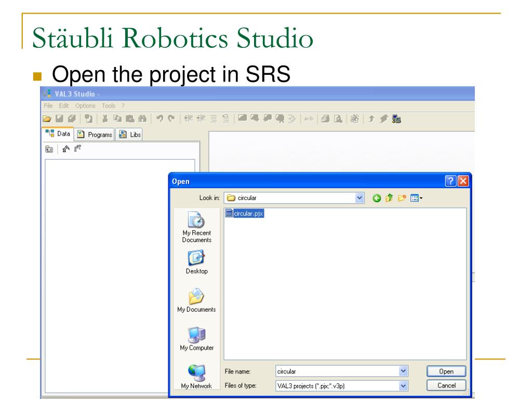Click the print preview magnifier icon

(x=338, y=119)
